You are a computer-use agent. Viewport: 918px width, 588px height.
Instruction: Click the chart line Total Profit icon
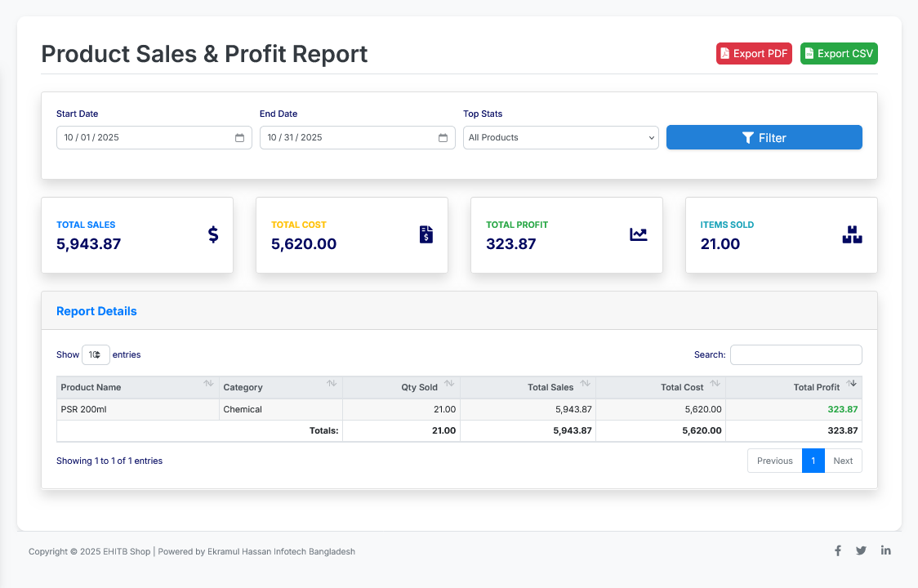pyautogui.click(x=638, y=234)
